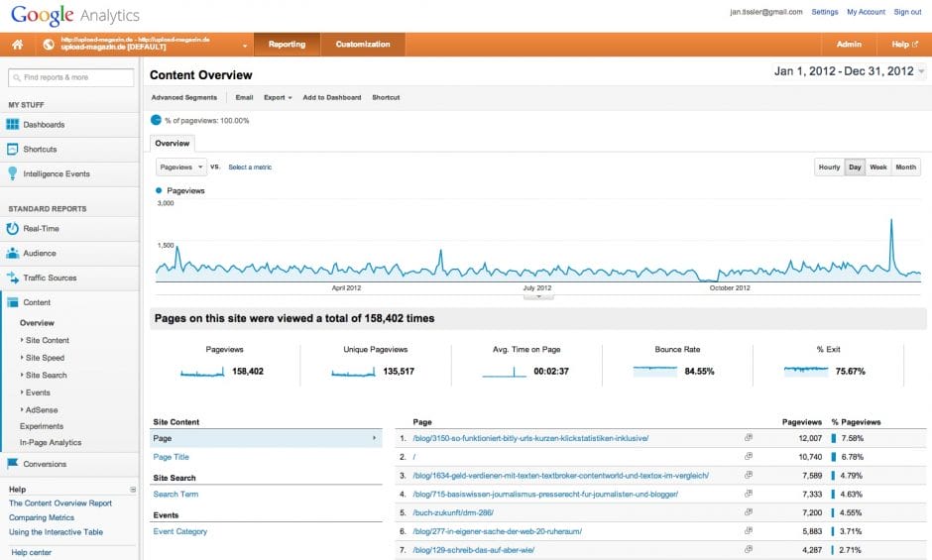Switch graph to Hourly view
Image resolution: width=932 pixels, height=560 pixels.
coord(829,168)
